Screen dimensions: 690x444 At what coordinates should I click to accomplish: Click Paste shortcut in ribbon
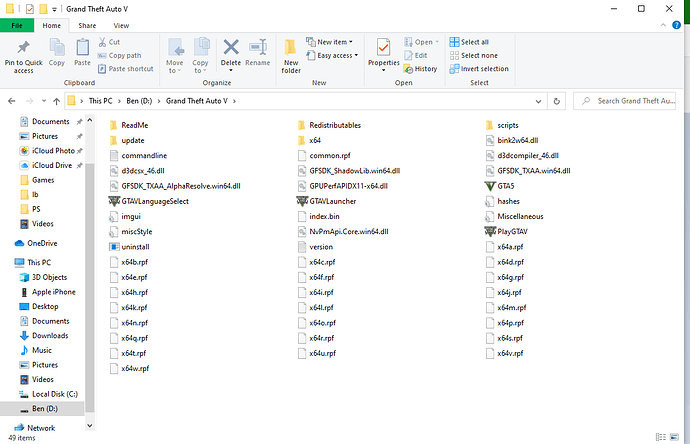point(125,69)
